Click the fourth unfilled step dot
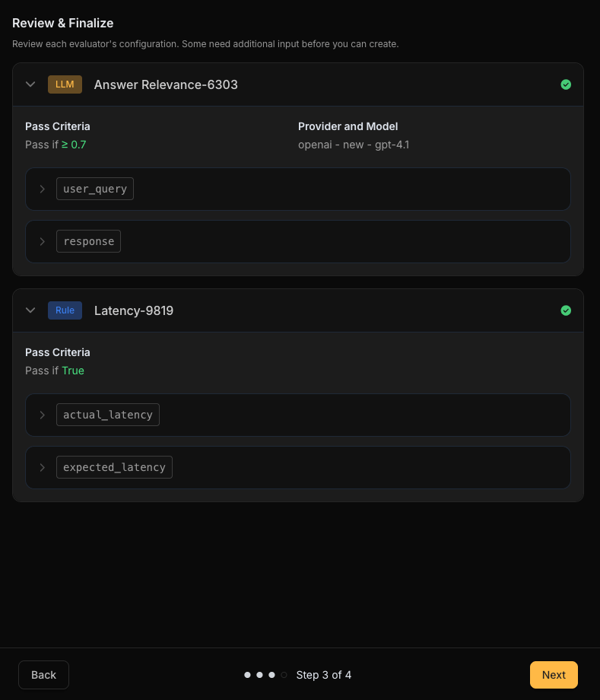This screenshot has width=600, height=700. [284, 675]
